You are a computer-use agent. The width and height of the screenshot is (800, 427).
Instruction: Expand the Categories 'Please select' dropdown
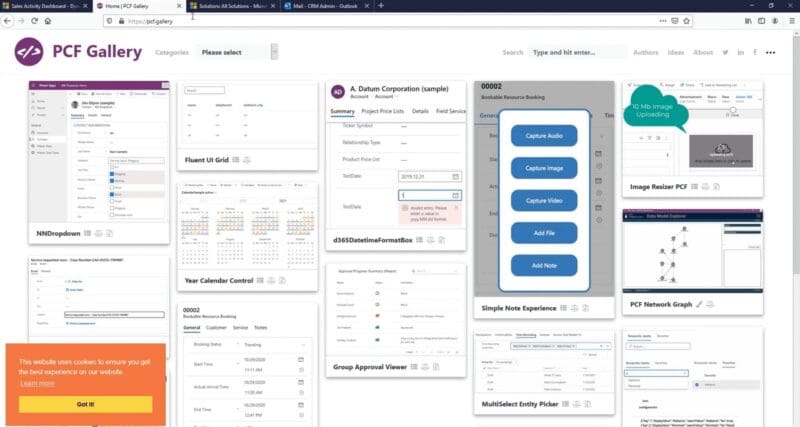(x=238, y=52)
